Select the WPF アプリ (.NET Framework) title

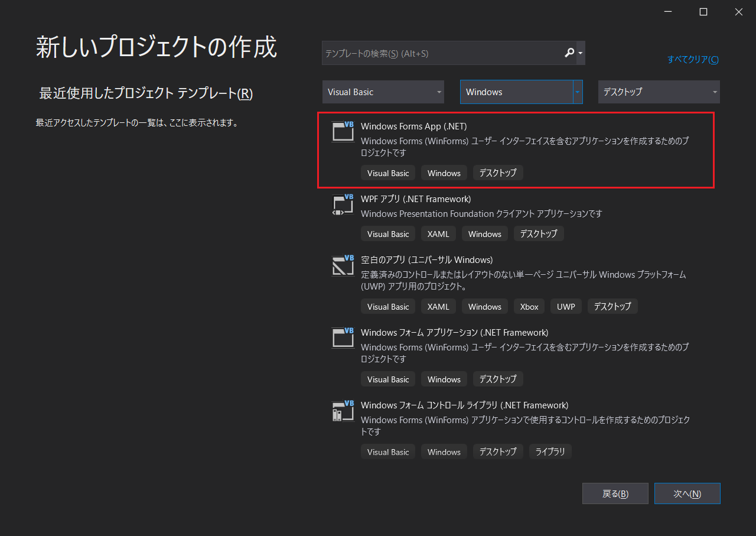tap(416, 199)
